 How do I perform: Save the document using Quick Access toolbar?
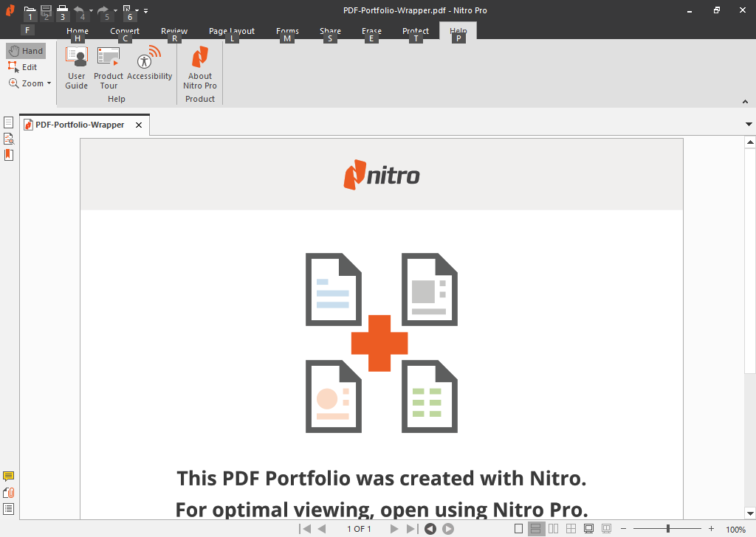tap(46, 10)
